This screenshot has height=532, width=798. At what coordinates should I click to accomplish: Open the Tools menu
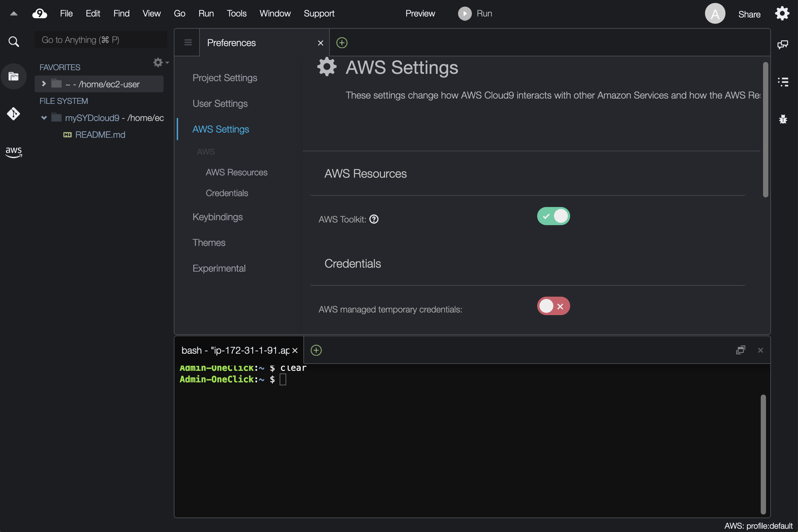tap(236, 14)
